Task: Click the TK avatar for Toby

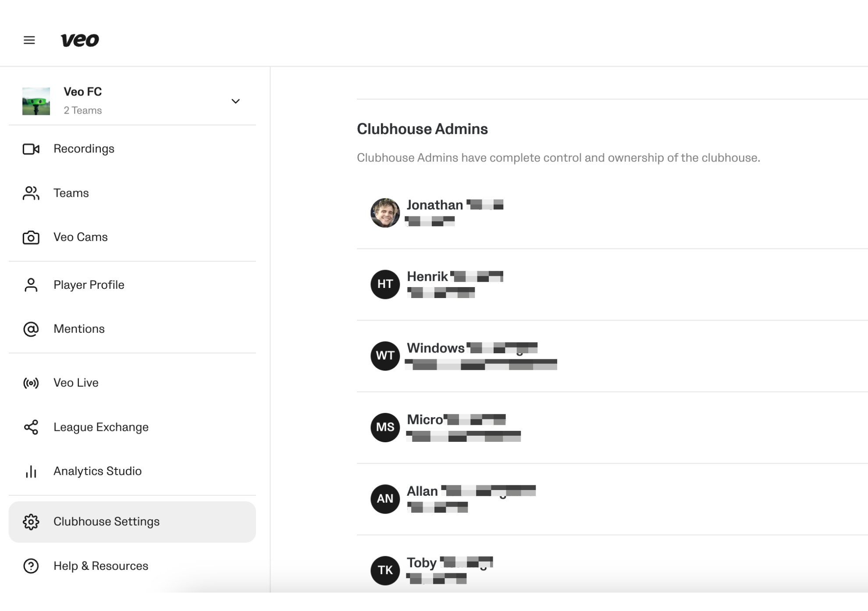Action: tap(385, 570)
